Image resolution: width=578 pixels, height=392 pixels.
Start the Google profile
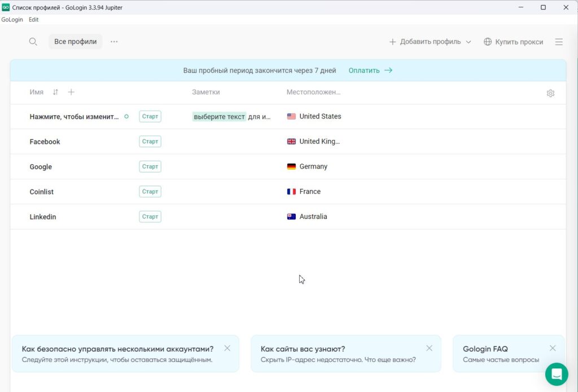click(x=150, y=166)
